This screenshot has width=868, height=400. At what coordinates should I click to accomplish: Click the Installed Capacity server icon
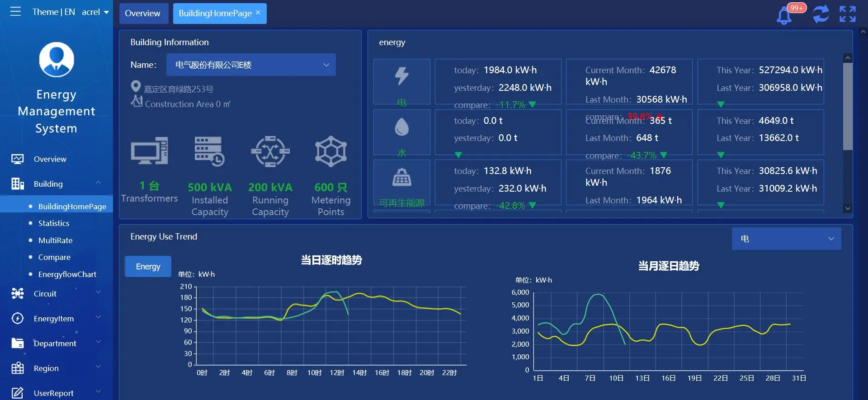(x=210, y=151)
